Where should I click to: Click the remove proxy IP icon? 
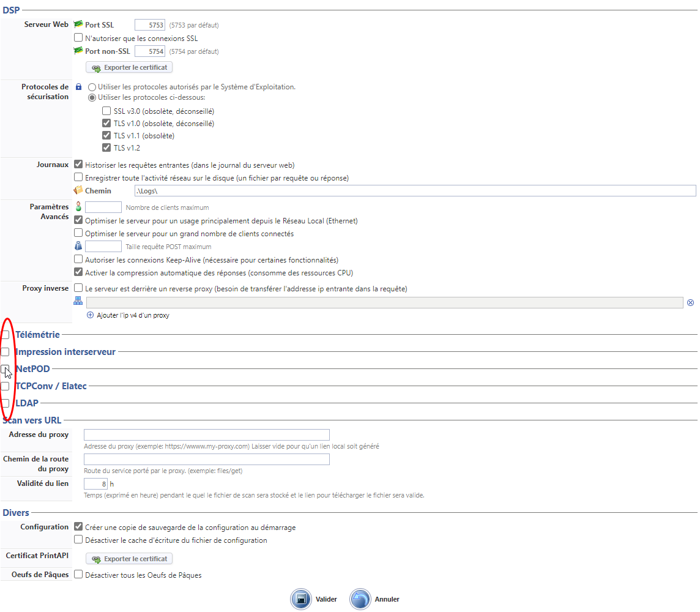click(x=690, y=302)
